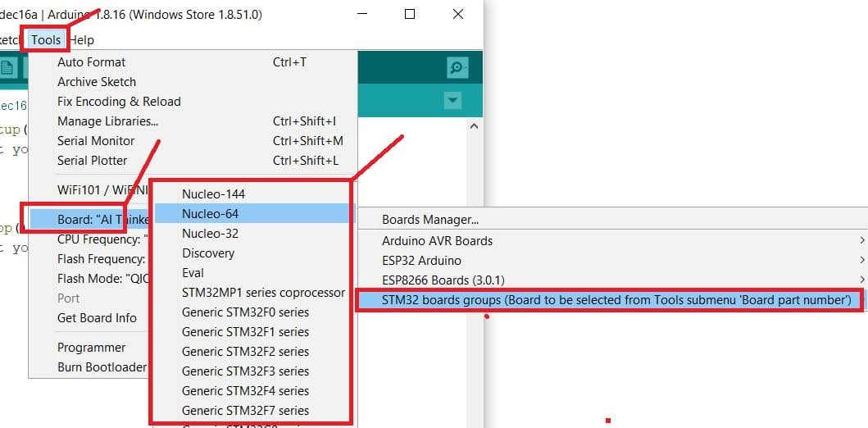Open the CPU Frequency option
This screenshot has height=428, width=868.
91,239
